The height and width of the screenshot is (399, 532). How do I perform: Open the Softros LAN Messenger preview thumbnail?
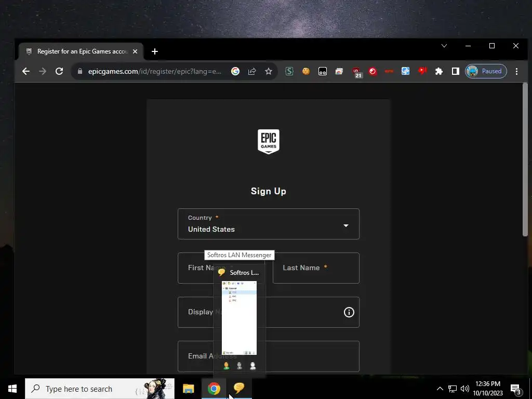tap(239, 317)
